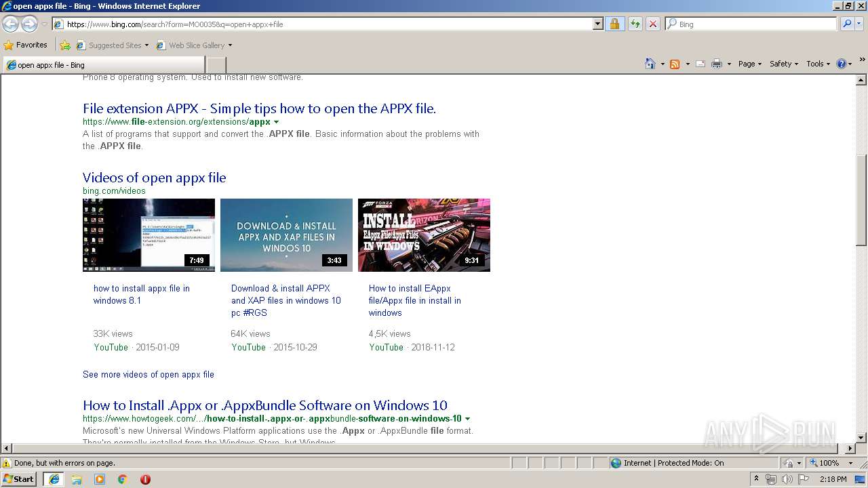Click the volume speaker tray icon

point(787,479)
